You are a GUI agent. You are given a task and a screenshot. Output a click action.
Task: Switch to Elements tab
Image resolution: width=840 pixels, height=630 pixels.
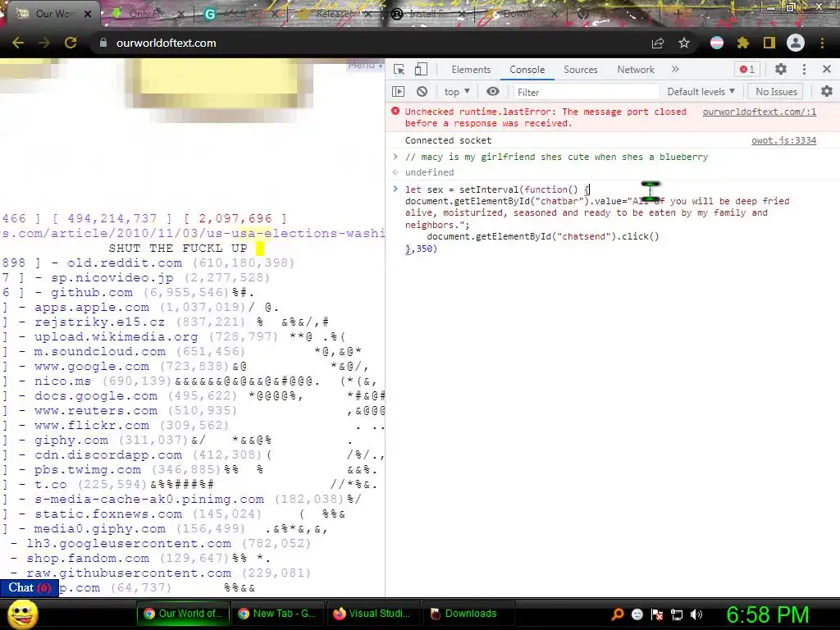(x=471, y=70)
